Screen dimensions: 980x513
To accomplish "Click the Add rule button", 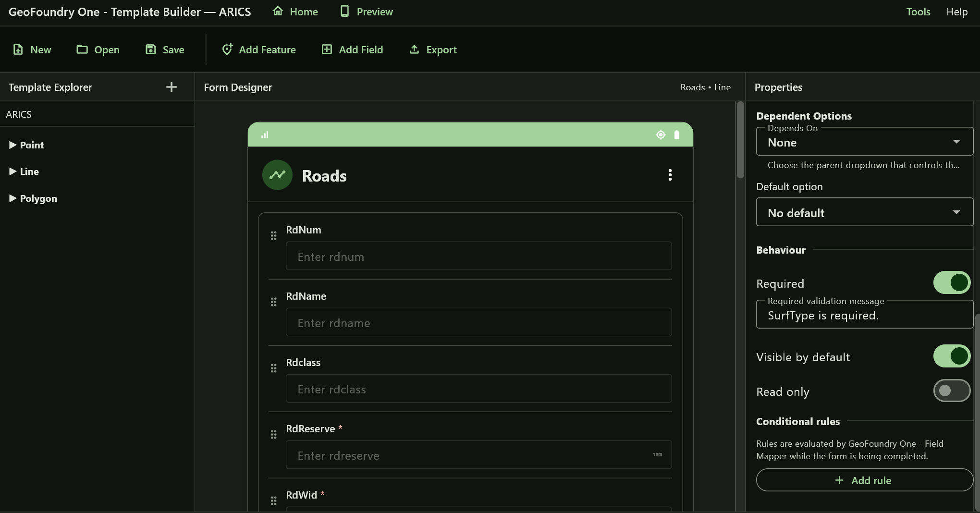I will coord(864,480).
